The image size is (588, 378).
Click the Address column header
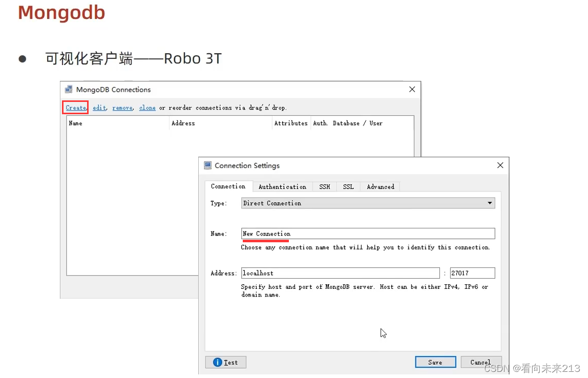pos(183,123)
